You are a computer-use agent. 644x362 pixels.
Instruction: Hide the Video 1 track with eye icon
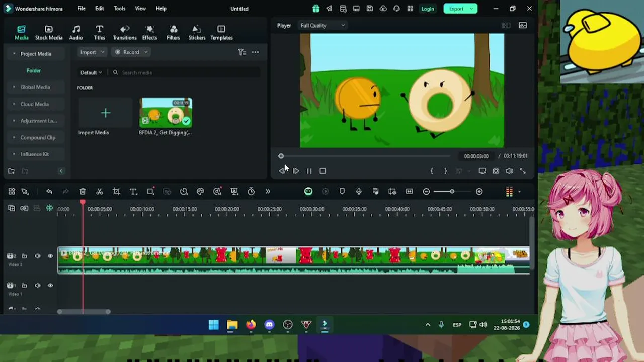[50, 286]
